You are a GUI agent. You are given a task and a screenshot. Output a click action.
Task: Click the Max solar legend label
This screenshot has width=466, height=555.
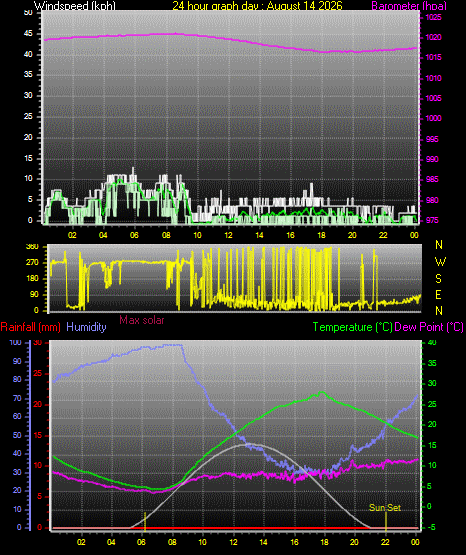142,320
